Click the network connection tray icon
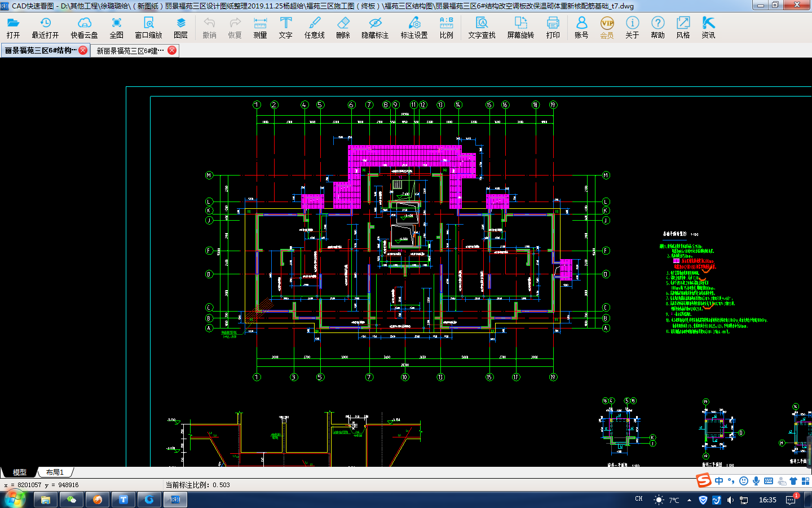The image size is (812, 508). 744,500
